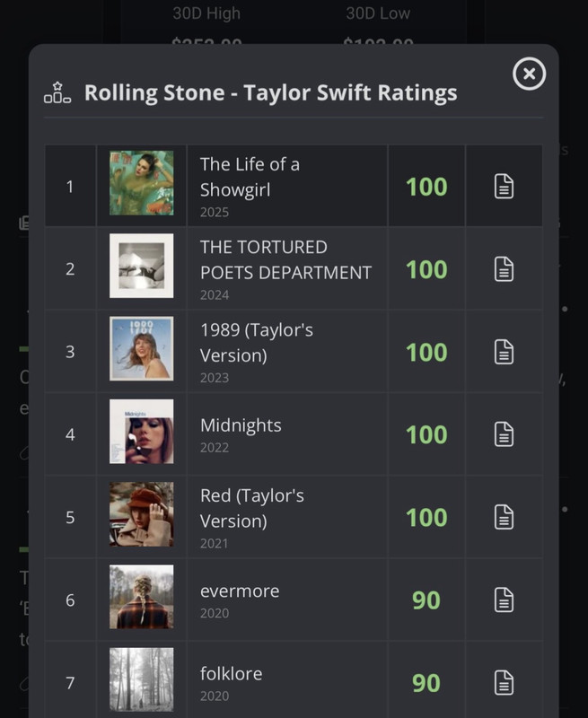Open review document for 1989 (Taylor's Version)
Image resolution: width=588 pixels, height=718 pixels.
505,352
